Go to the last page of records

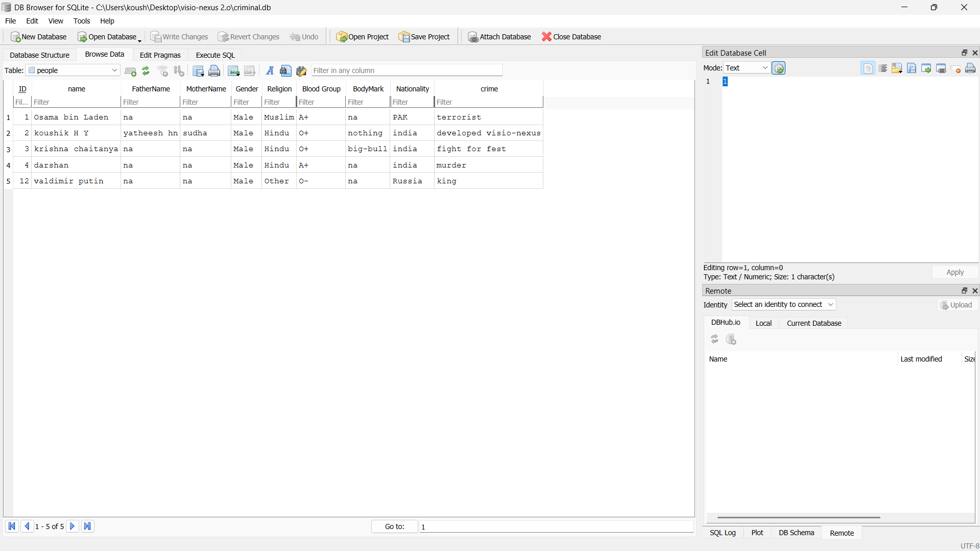click(87, 526)
